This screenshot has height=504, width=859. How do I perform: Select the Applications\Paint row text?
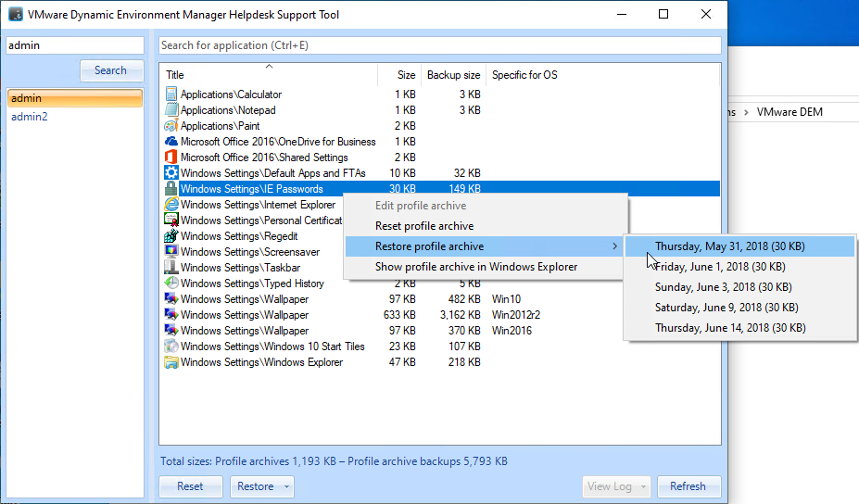point(221,126)
